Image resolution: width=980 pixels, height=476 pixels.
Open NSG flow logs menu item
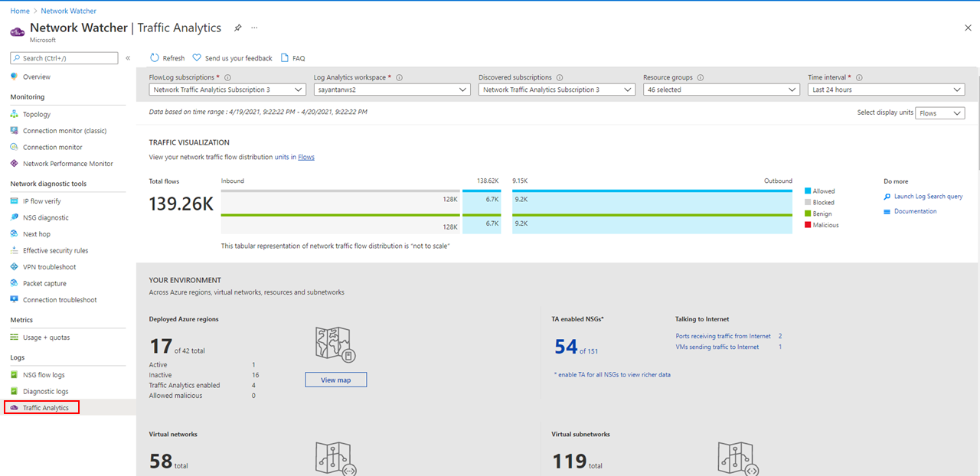pyautogui.click(x=44, y=375)
